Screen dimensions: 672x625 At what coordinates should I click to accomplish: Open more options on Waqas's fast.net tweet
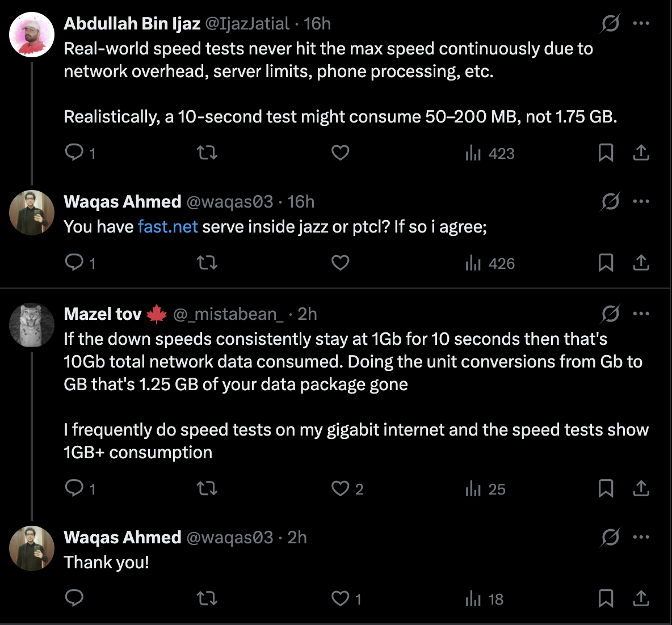tap(641, 201)
